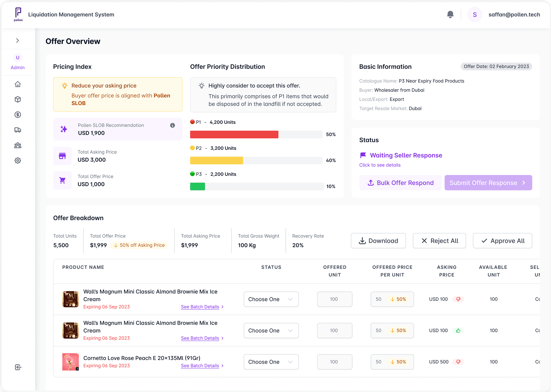The height and width of the screenshot is (392, 551).
Task: Click the Reject All button
Action: tap(439, 241)
